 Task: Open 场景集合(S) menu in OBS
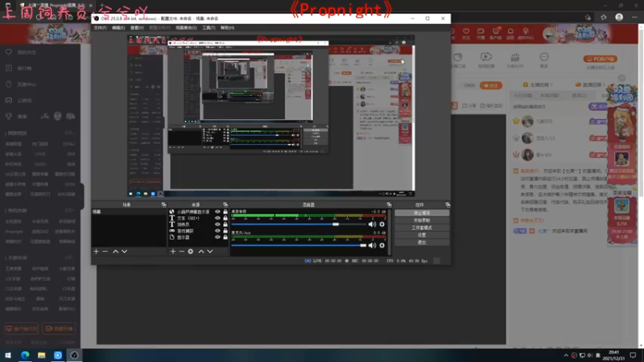[186, 28]
